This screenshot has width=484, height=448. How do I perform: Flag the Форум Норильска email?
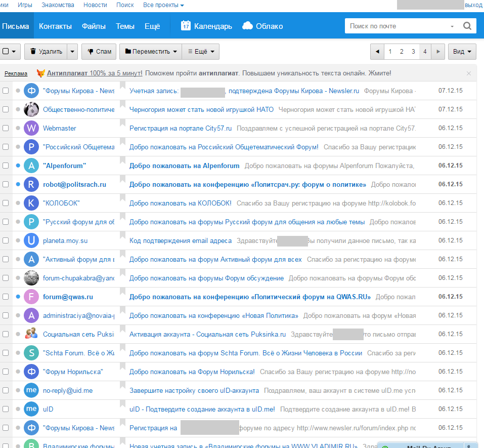pyautogui.click(x=122, y=366)
